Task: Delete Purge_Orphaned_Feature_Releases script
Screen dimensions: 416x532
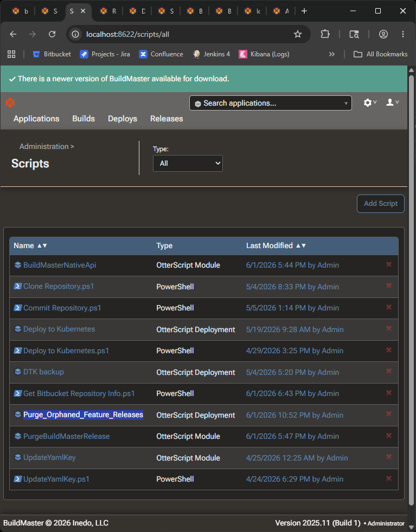Action: tap(389, 414)
